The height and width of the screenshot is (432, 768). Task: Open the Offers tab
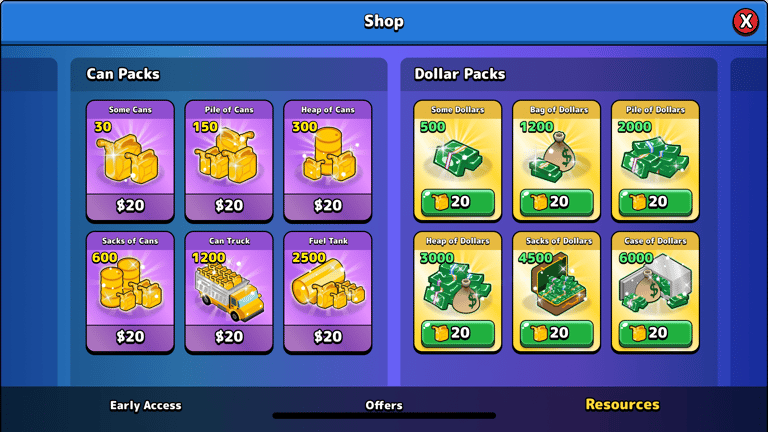[x=384, y=406]
